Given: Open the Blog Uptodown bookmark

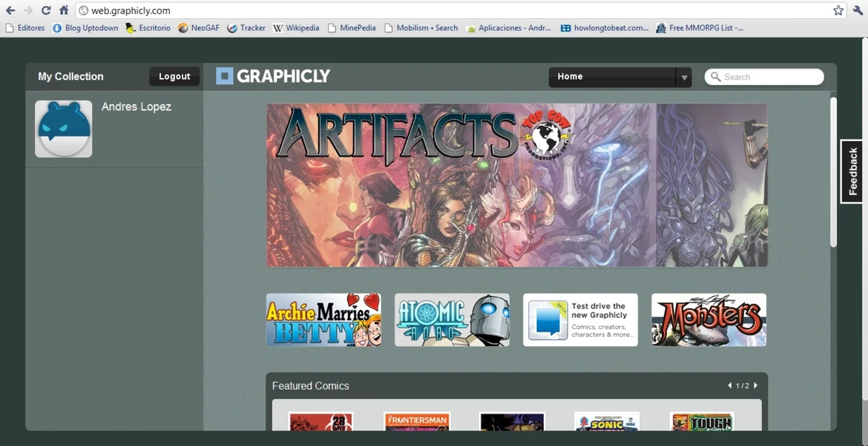Looking at the screenshot, I should (85, 28).
